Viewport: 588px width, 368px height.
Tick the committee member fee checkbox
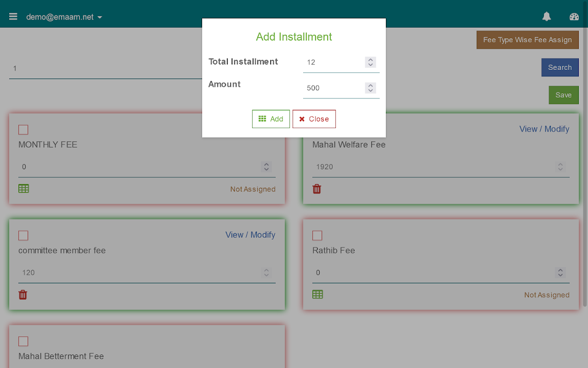[23, 236]
